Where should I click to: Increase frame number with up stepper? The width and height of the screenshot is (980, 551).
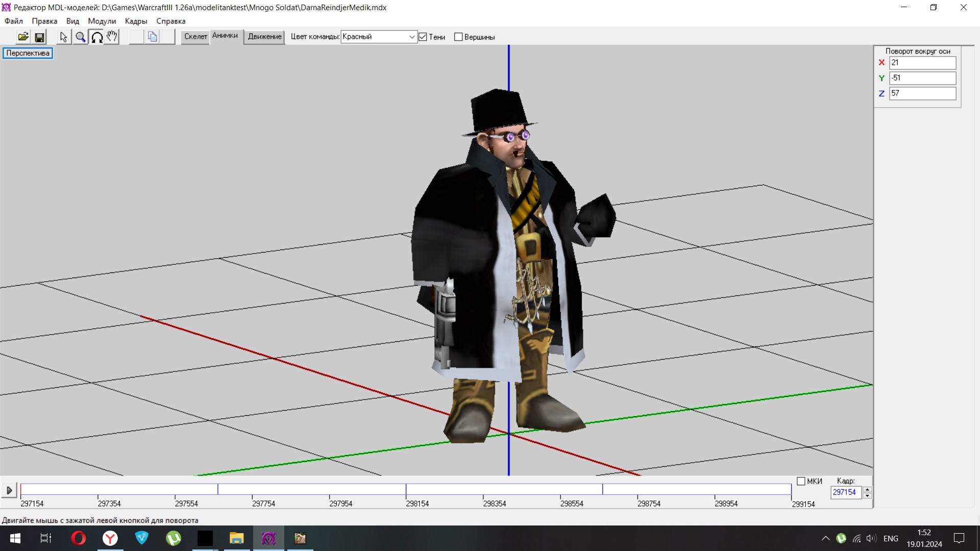click(867, 489)
